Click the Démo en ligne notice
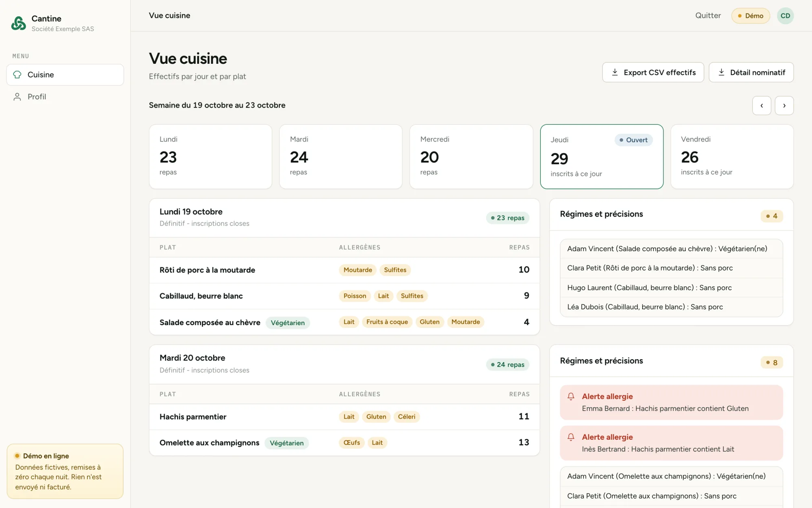Screen dimensions: 812x508 tap(65, 471)
